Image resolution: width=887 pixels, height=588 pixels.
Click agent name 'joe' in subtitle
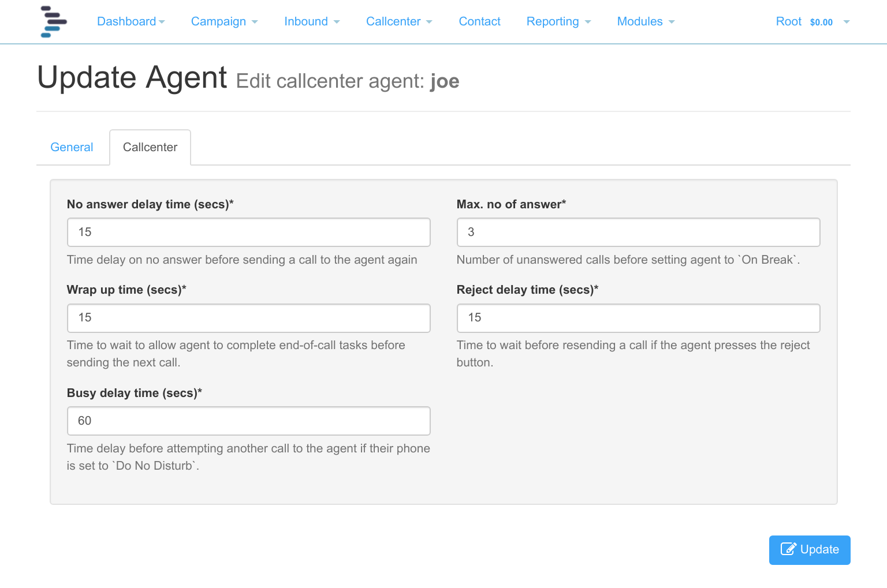click(x=445, y=81)
